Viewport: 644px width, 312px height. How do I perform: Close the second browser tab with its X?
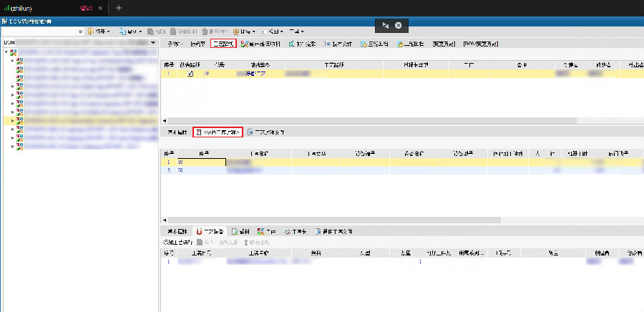point(99,8)
